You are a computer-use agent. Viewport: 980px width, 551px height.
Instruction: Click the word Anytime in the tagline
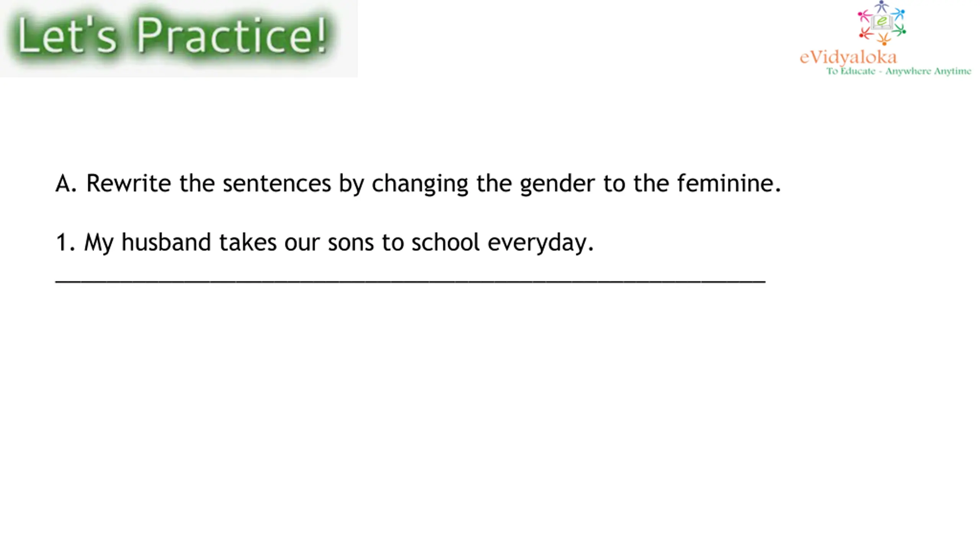coord(952,72)
